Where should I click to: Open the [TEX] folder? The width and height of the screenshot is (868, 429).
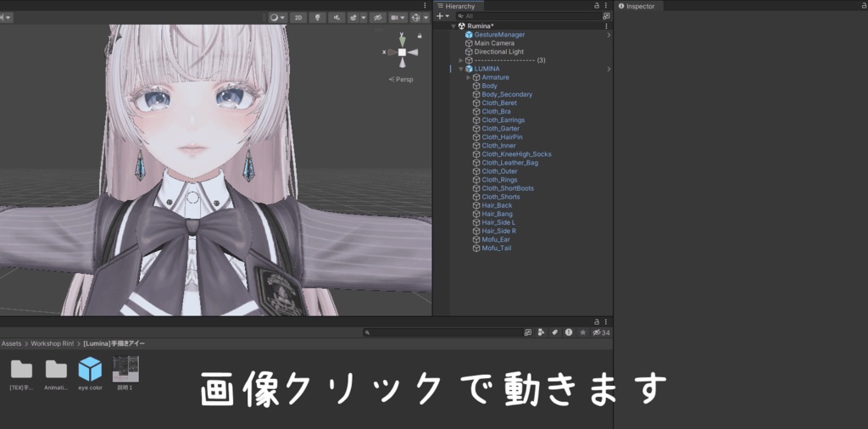tap(21, 374)
